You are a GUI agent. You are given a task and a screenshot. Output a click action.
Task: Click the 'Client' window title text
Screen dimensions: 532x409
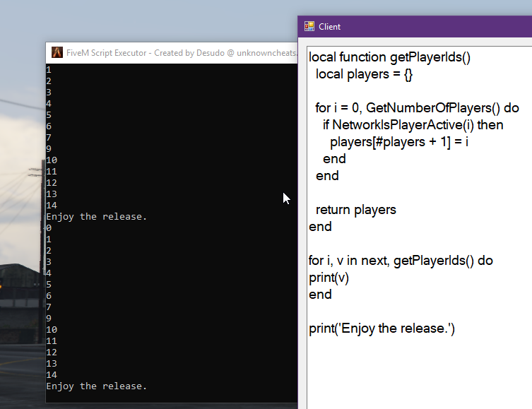pos(329,27)
